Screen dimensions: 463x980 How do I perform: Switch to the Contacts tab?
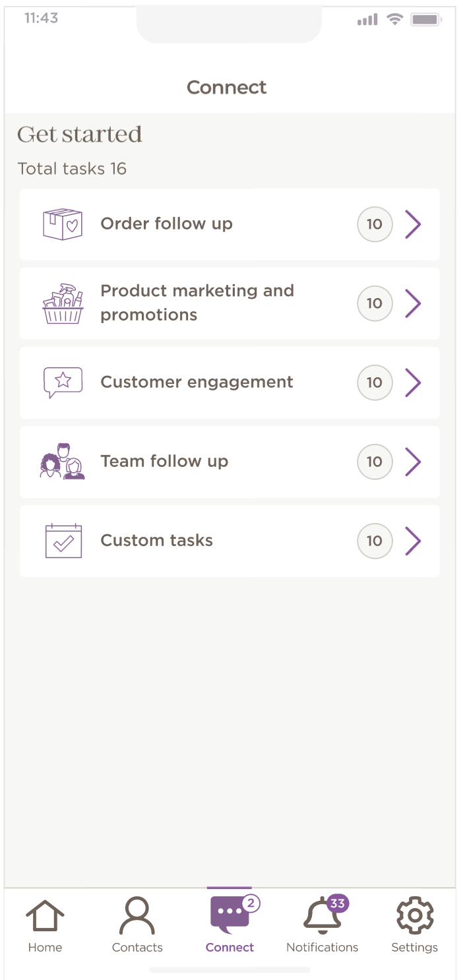point(137,923)
